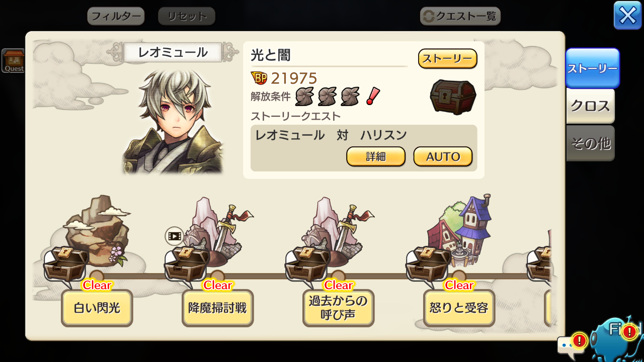Switch to the クロス side tab
The image size is (644, 362).
point(591,106)
